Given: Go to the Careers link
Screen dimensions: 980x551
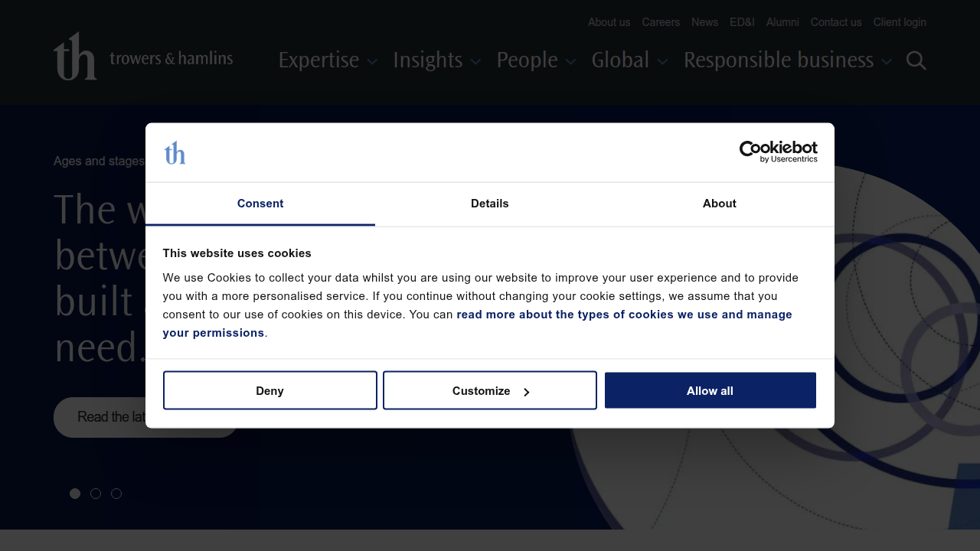Looking at the screenshot, I should coord(661,22).
